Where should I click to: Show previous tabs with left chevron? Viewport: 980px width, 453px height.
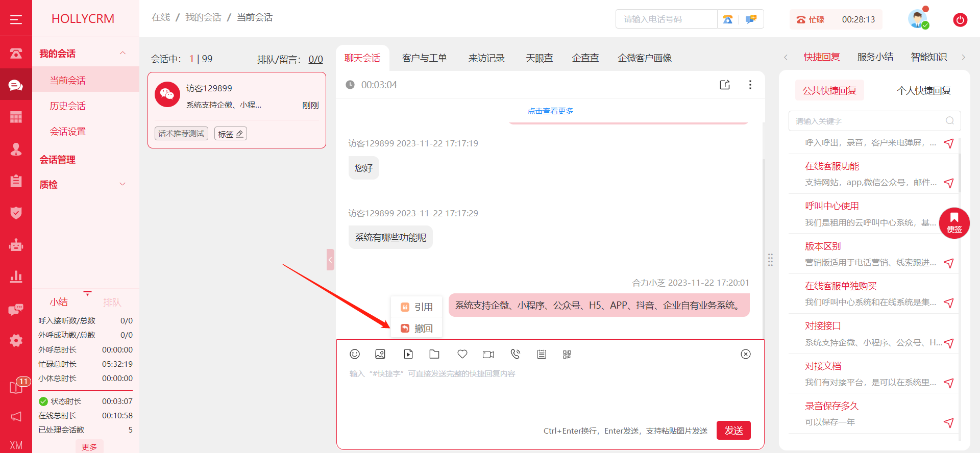[x=786, y=58]
